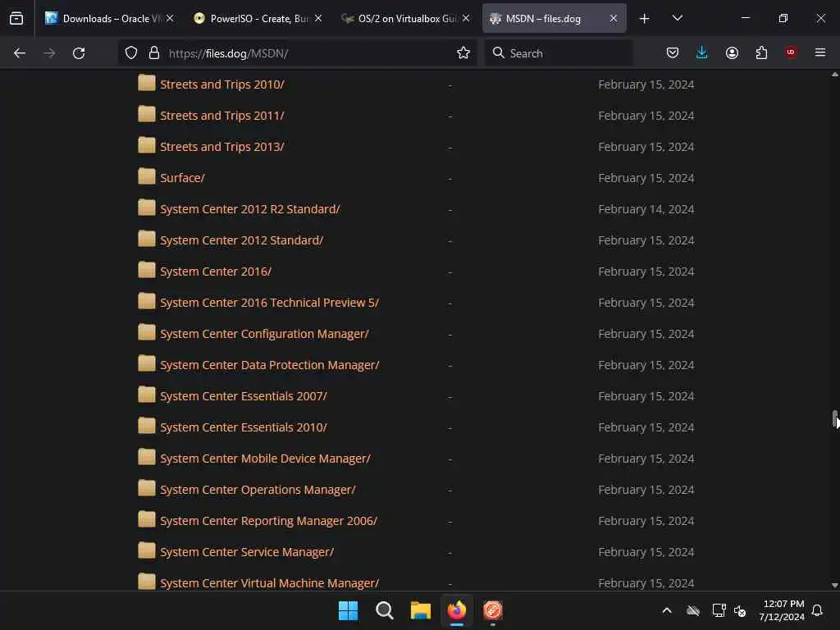Open System Center Reporting Manager 2006 folder
The image size is (840, 630).
tap(268, 521)
